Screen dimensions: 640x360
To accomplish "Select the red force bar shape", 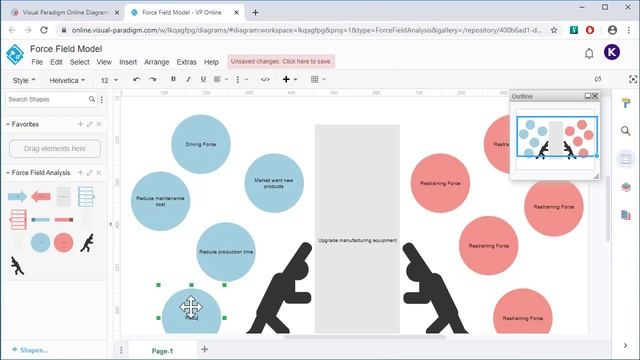I will [64, 220].
